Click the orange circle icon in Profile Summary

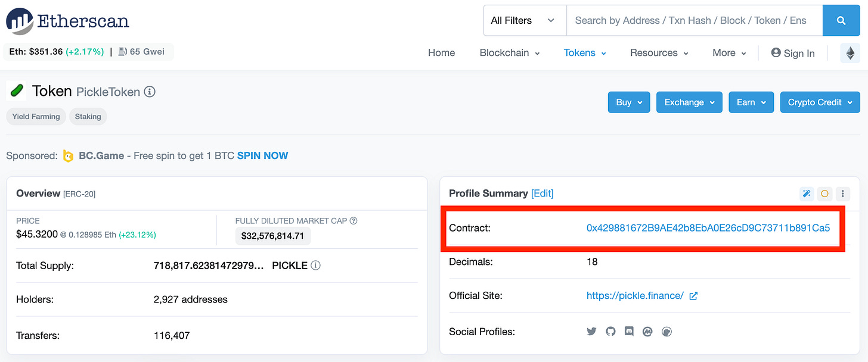(824, 194)
